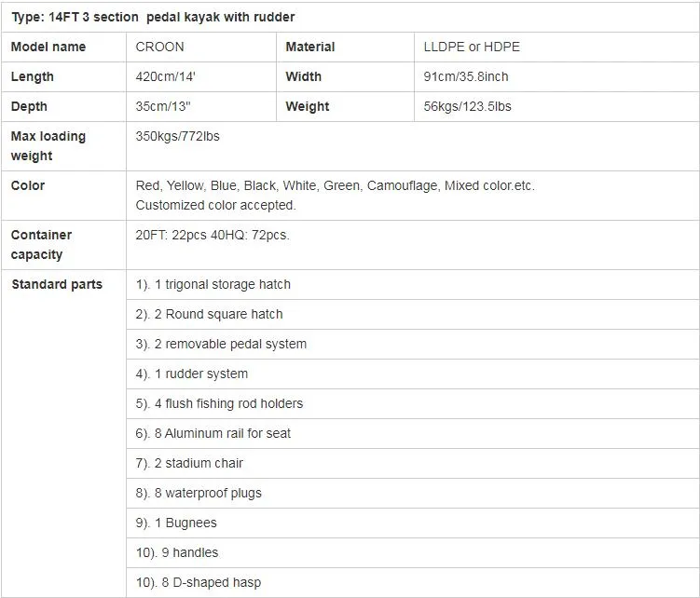The height and width of the screenshot is (598, 700).
Task: Select the CROON model name cell
Action: (160, 47)
